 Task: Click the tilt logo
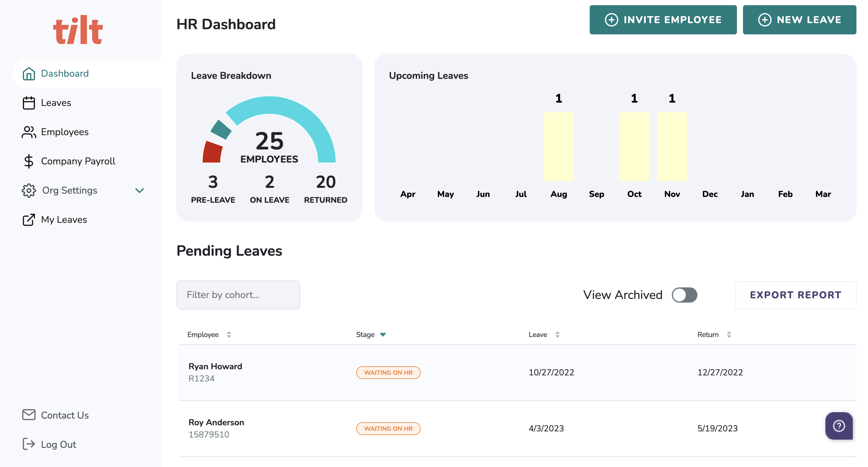click(x=78, y=30)
